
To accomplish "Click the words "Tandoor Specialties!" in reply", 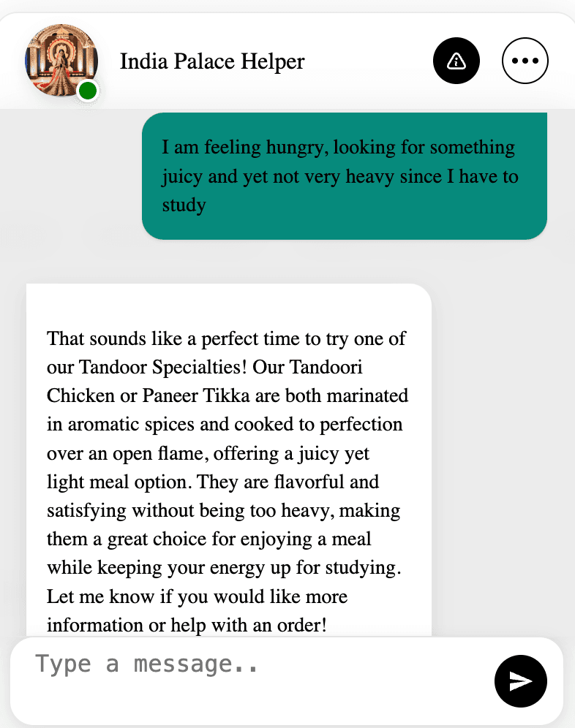I will pyautogui.click(x=162, y=367).
